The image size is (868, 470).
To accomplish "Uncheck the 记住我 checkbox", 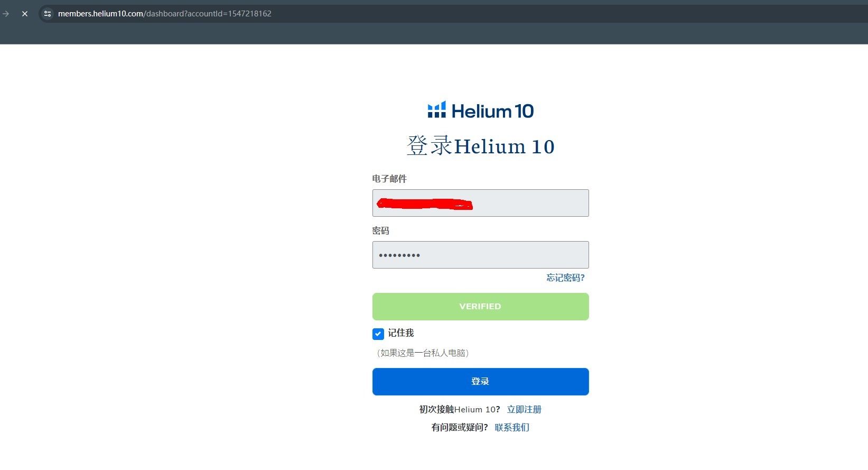I will (x=378, y=334).
